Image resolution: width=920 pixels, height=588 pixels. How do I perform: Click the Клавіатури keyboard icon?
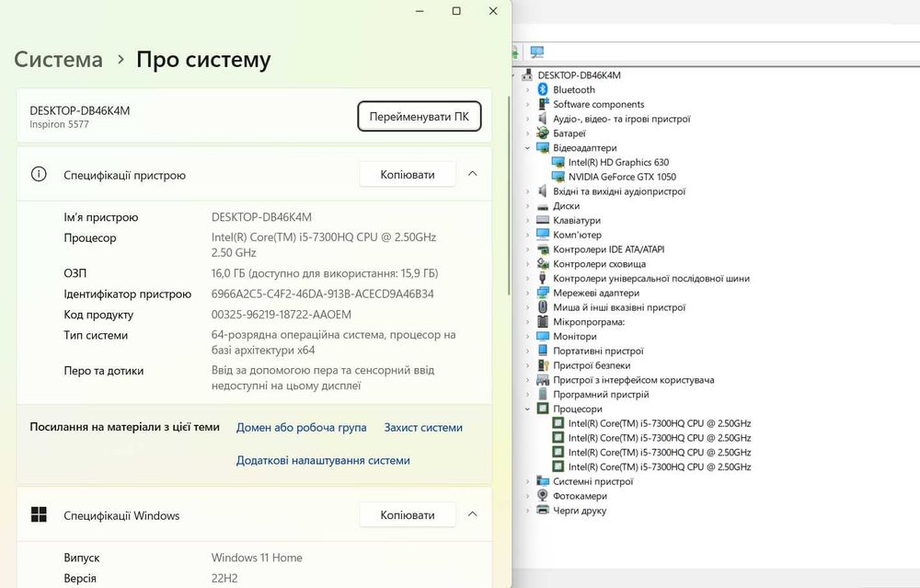tap(543, 220)
